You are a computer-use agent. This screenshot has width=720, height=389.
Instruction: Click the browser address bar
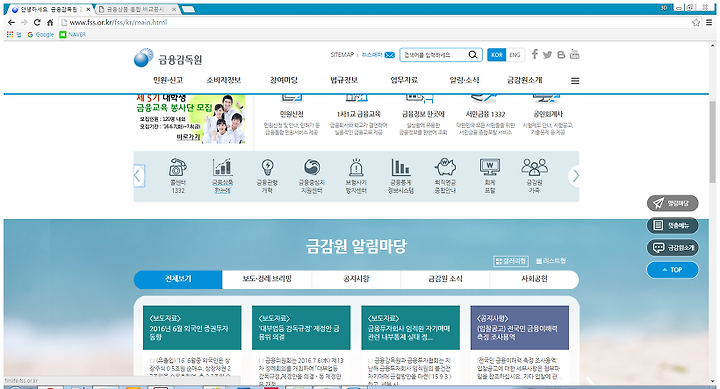(x=374, y=22)
